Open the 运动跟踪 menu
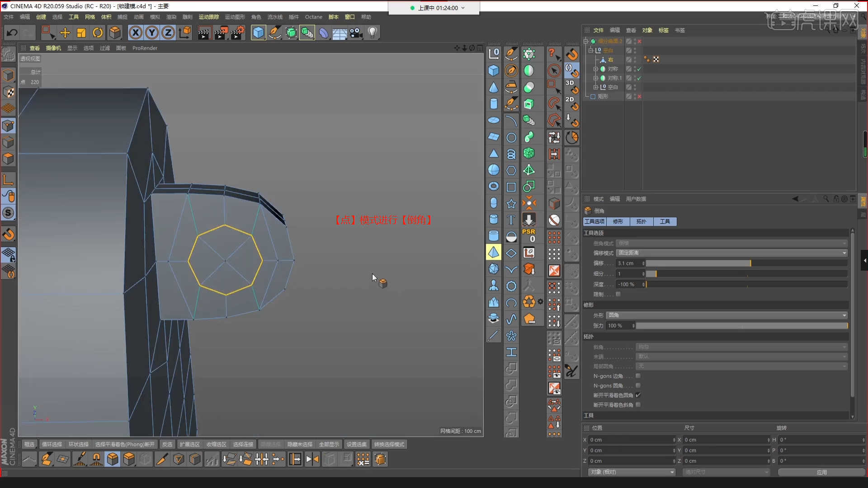The image size is (868, 488). [209, 17]
